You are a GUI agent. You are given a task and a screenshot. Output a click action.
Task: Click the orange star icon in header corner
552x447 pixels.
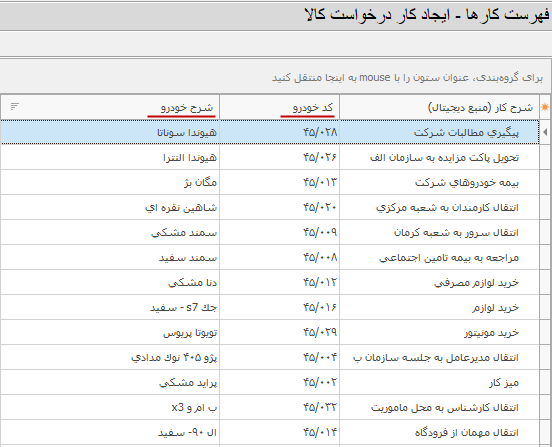(545, 107)
